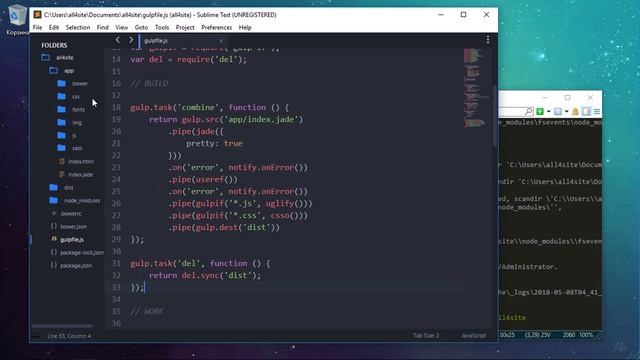This screenshot has height=360, width=640.
Task: Click Line 33, Column 4 status text
Action: point(69,336)
